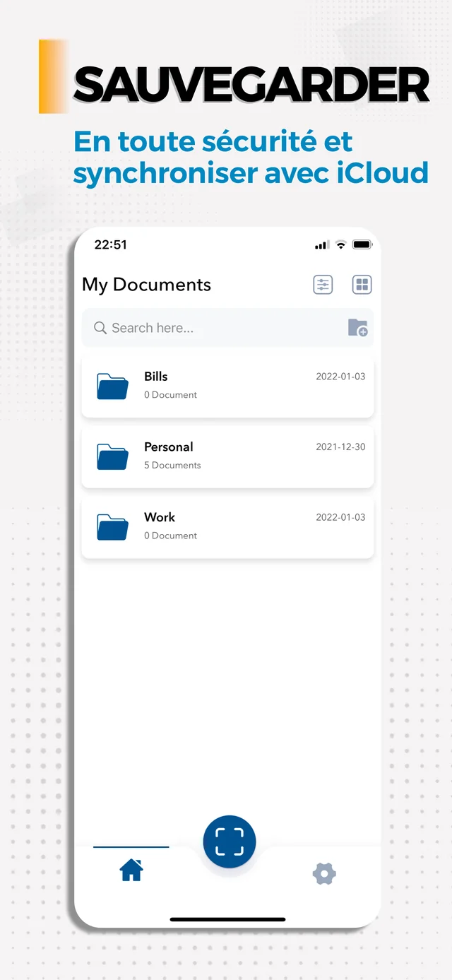Open the Work folder icon
The width and height of the screenshot is (452, 980).
pyautogui.click(x=112, y=527)
